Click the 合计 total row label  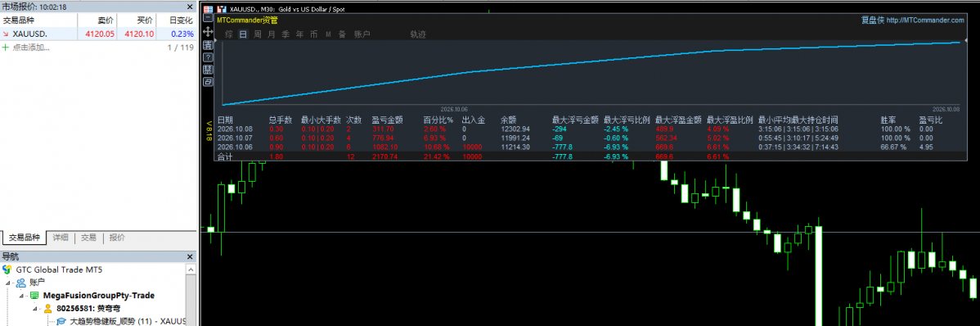(x=224, y=156)
